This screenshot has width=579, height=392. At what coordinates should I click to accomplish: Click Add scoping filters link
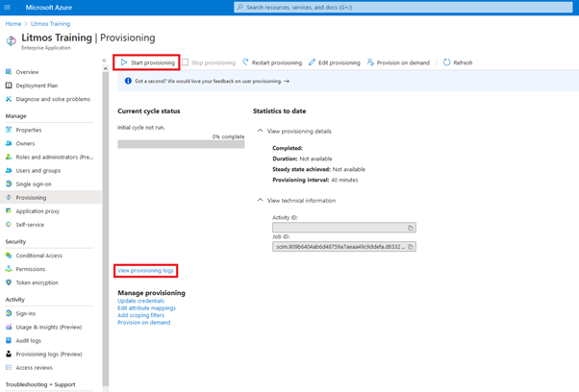[x=140, y=315]
